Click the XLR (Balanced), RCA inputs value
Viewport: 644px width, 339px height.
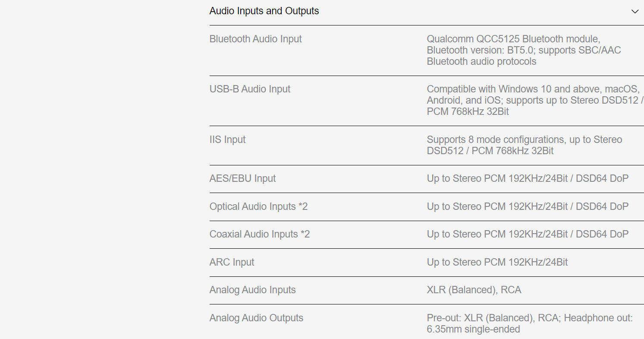[x=474, y=290]
